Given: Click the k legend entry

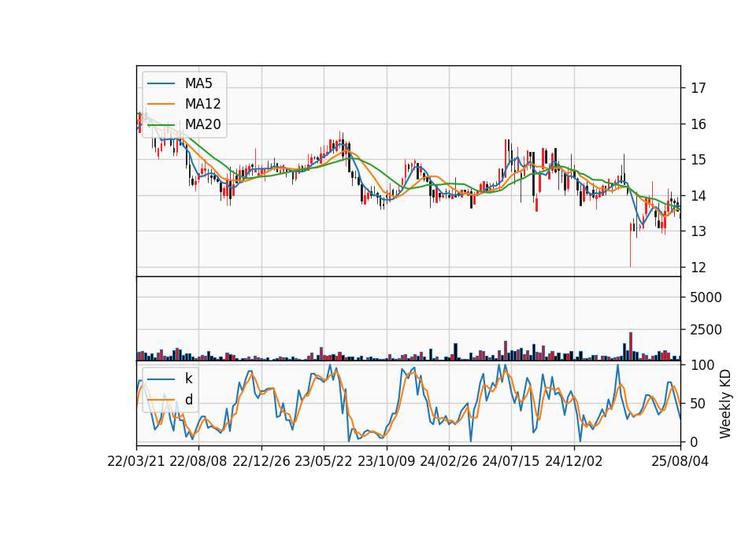Looking at the screenshot, I should tap(170, 379).
